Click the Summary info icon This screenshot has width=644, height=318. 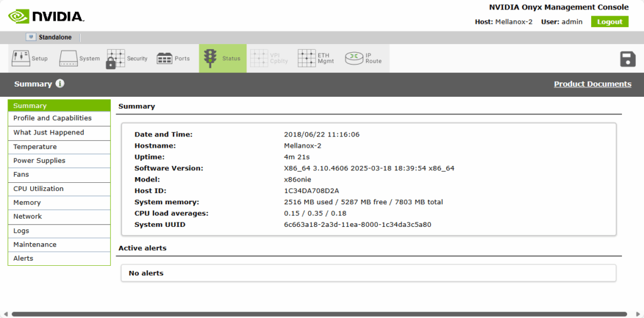coord(60,84)
